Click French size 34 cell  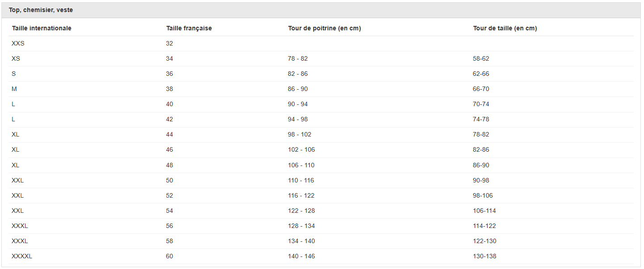(169, 58)
